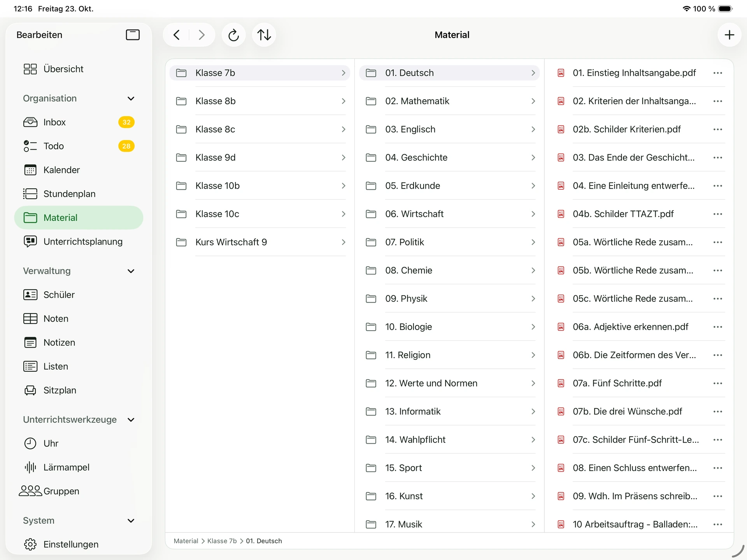Refresh the material list
Viewport: 747px width, 560px height.
[233, 35]
